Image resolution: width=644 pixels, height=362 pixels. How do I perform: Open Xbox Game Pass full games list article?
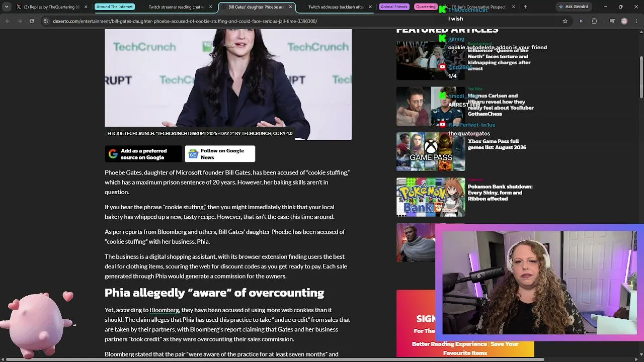coord(497,144)
